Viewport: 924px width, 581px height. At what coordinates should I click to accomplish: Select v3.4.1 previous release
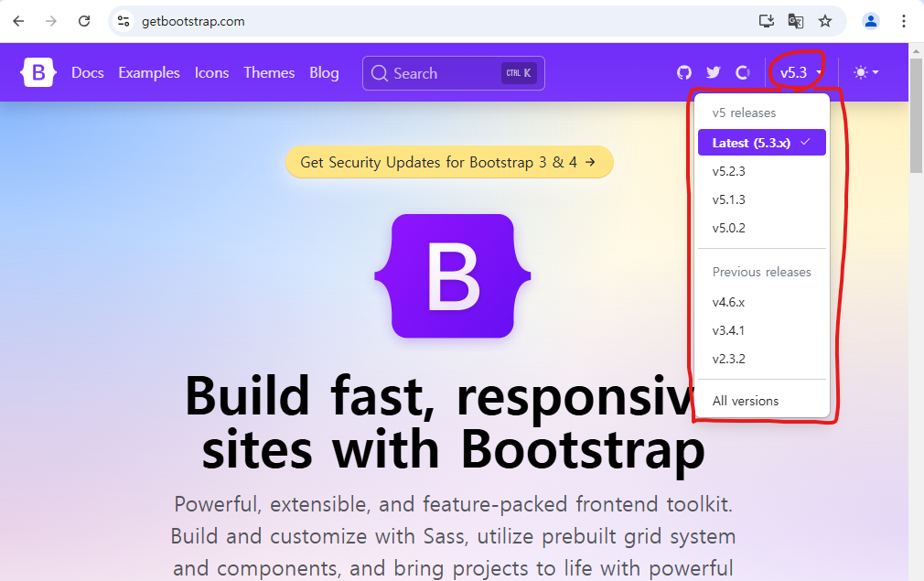(x=762, y=330)
